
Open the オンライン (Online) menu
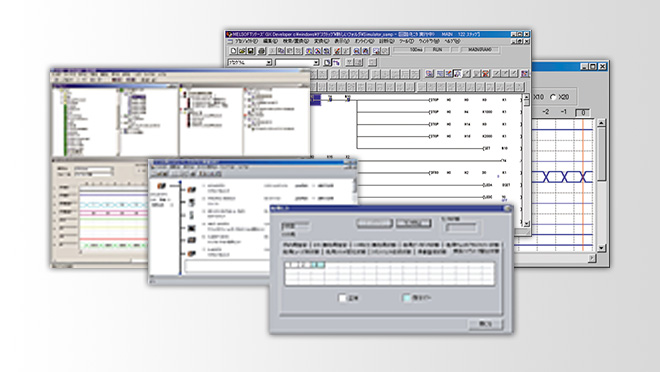365,42
